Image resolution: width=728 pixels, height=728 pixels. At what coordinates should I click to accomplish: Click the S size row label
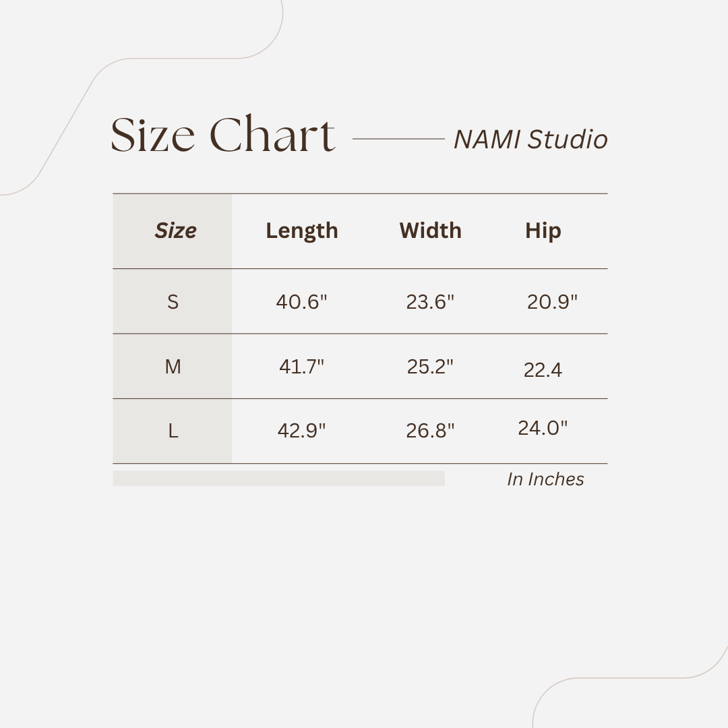coord(173,301)
